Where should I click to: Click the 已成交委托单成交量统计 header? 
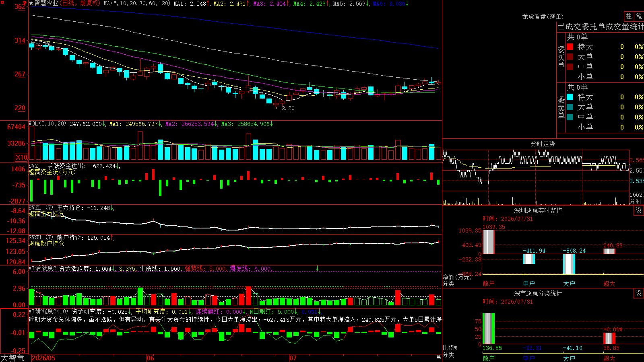coord(601,27)
